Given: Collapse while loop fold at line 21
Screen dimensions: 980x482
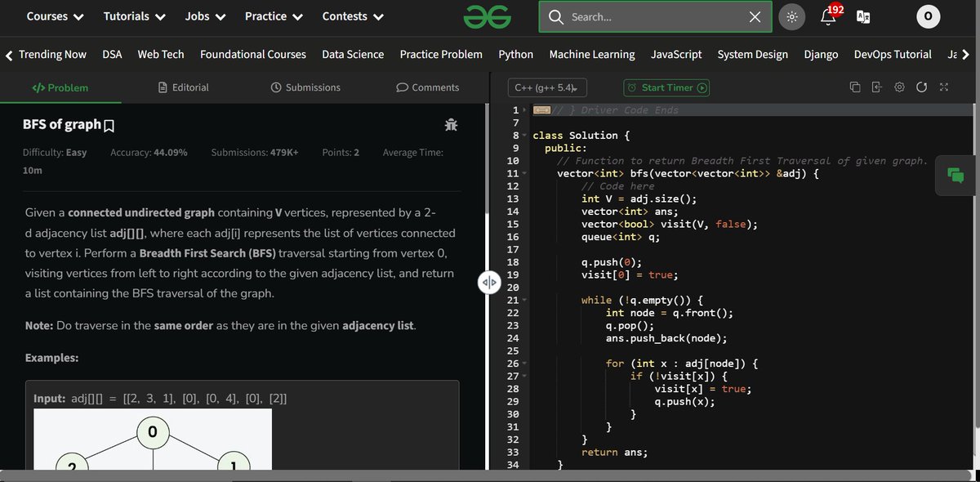Looking at the screenshot, I should (x=525, y=301).
